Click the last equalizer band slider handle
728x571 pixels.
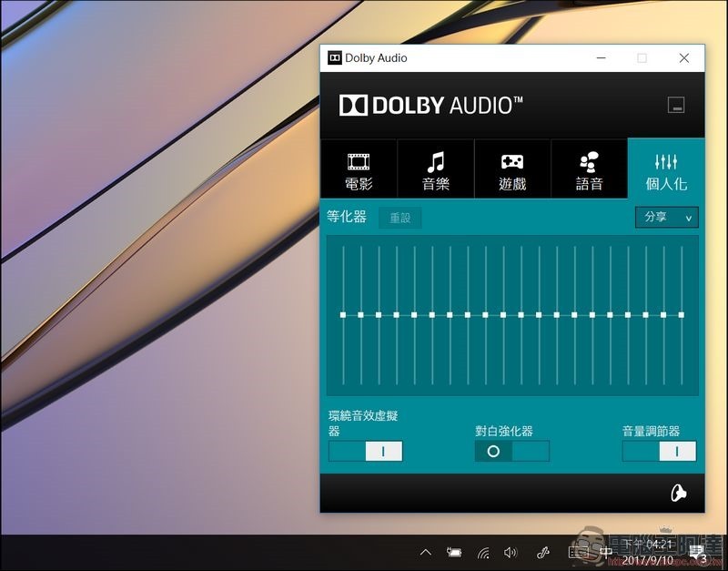coord(681,315)
